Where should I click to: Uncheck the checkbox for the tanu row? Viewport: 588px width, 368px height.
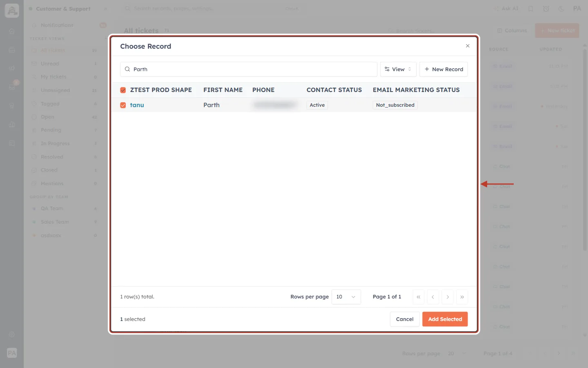(123, 105)
